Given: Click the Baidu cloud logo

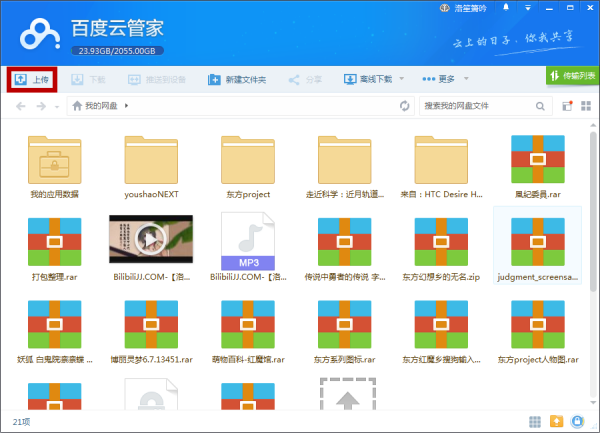Looking at the screenshot, I should click(40, 35).
